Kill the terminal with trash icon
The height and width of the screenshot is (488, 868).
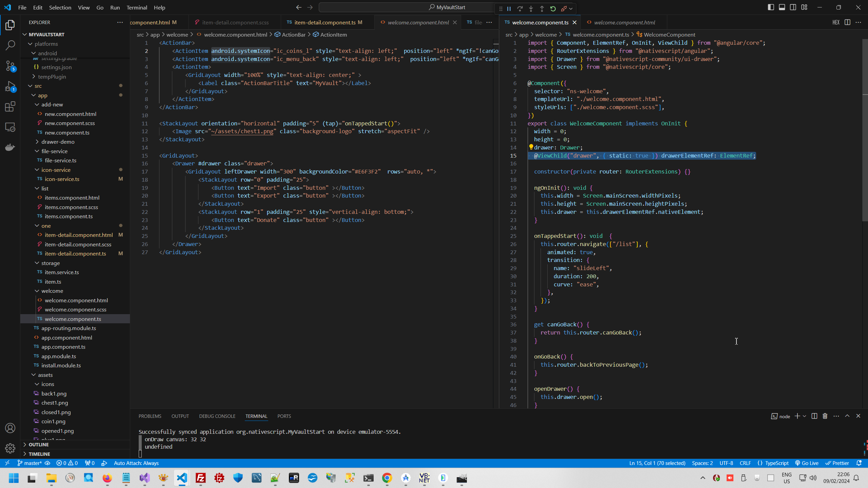825,416
